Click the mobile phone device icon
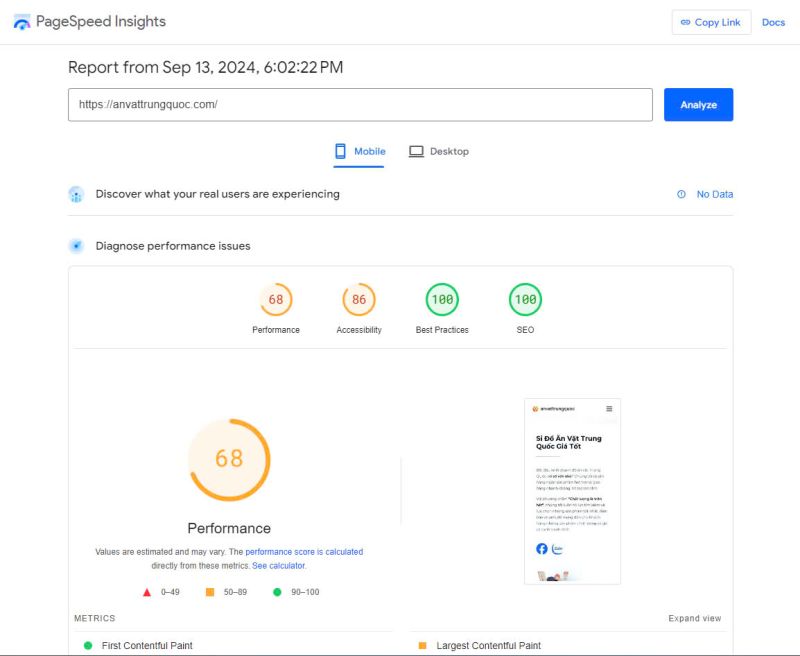Viewport: 800px width, 656px height. [340, 151]
